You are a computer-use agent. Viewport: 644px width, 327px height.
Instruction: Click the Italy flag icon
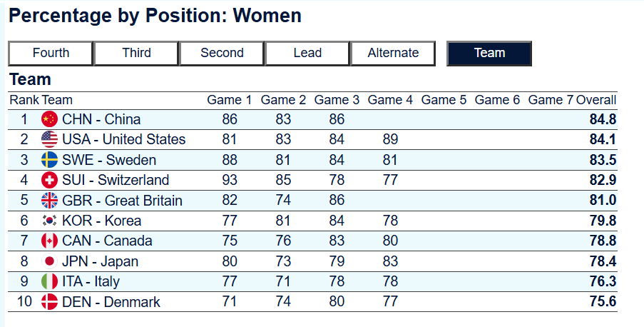pos(49,281)
